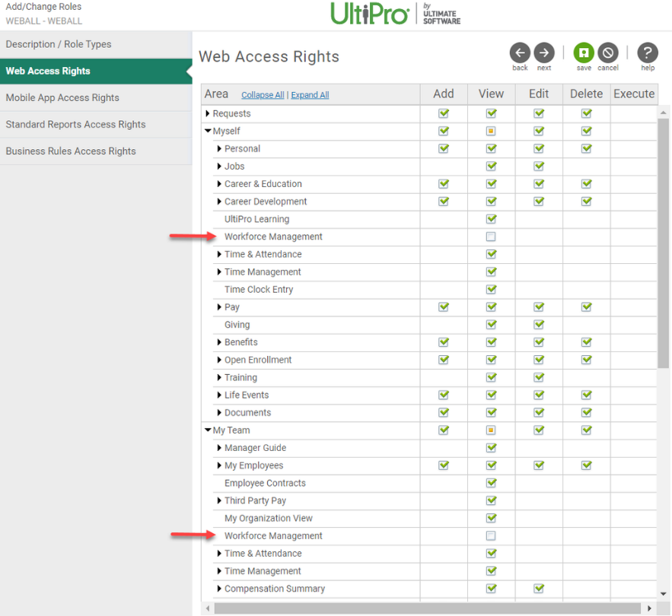Viewport: 672px width, 616px height.
Task: Expand the Benefits row
Action: click(x=219, y=341)
